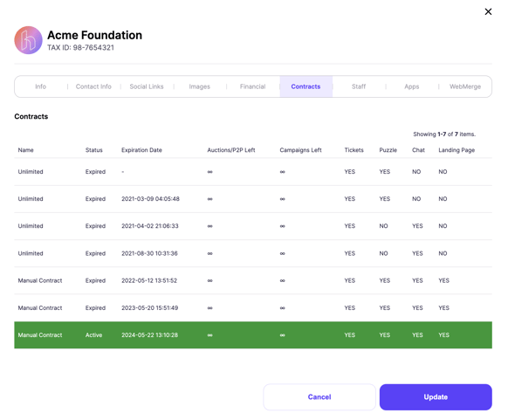The image size is (508, 420).
Task: Click the Status column header
Action: [94, 150]
